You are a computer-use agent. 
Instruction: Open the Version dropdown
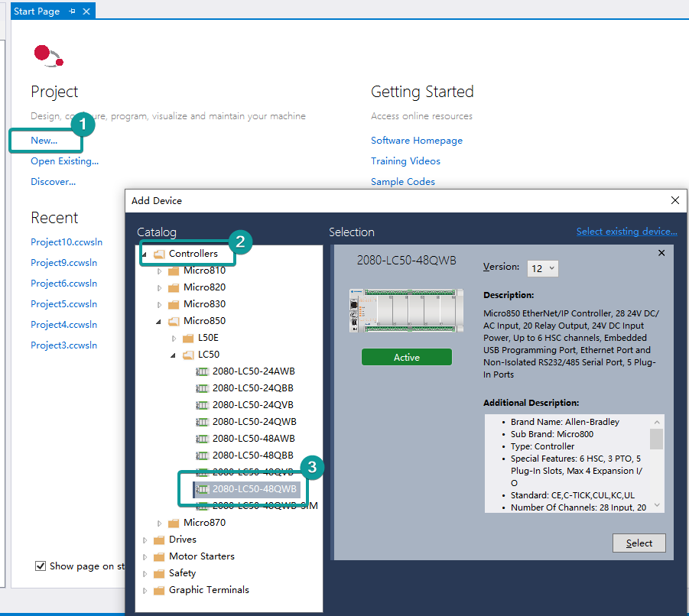click(543, 268)
